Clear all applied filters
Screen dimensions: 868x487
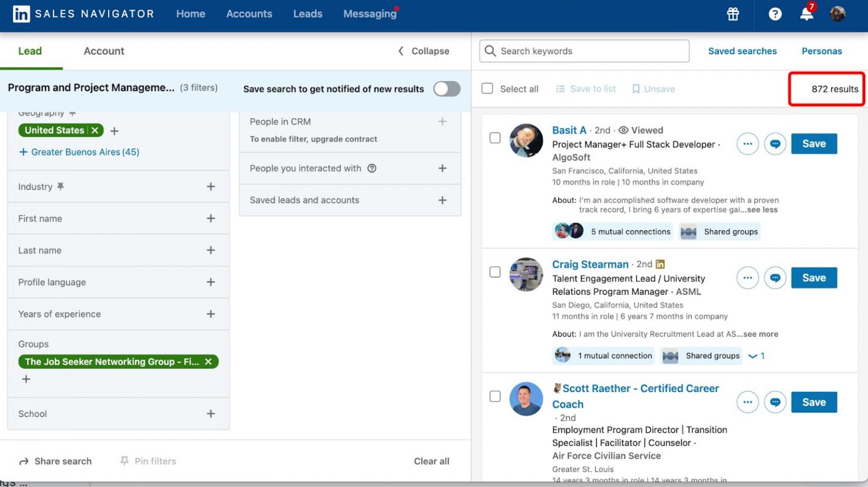tap(431, 461)
